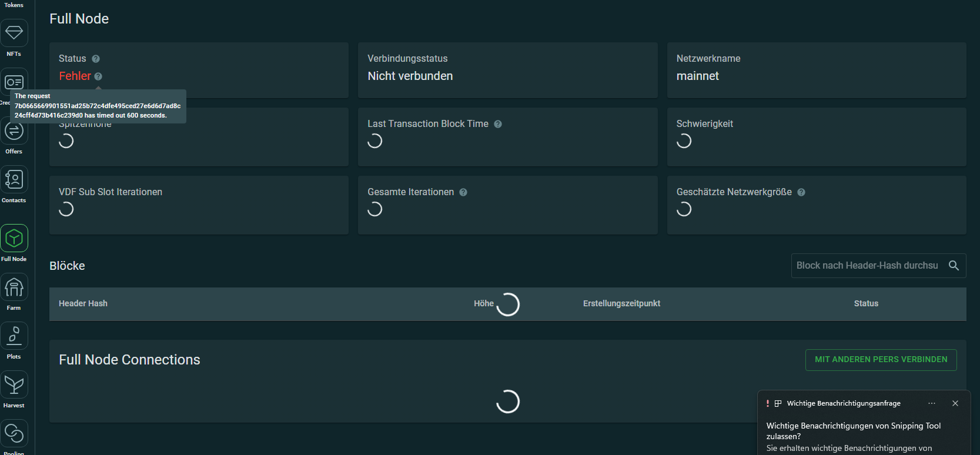Screen dimensions: 980x455
Task: Open the NFTs sidebar section
Action: coord(14,34)
